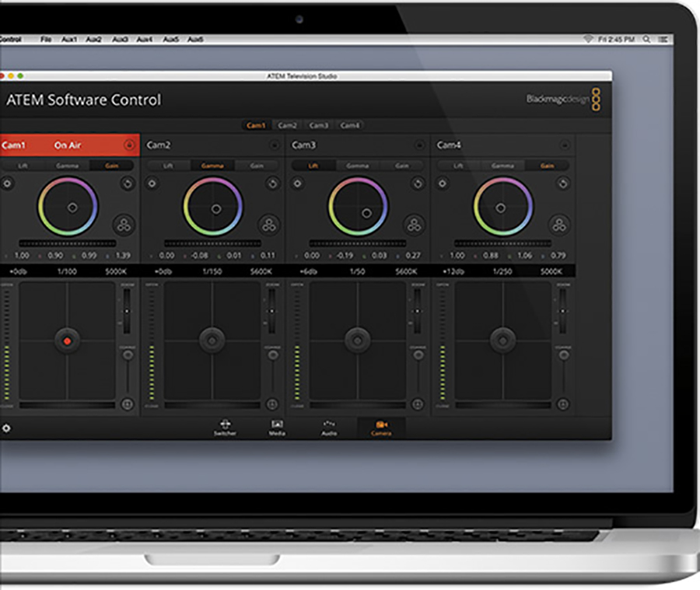The width and height of the screenshot is (700, 590).
Task: Click Cam2 three-circle color bars icon
Action: 269,225
